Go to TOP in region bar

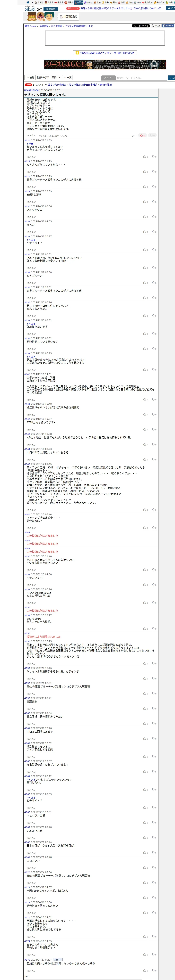[30, 2]
